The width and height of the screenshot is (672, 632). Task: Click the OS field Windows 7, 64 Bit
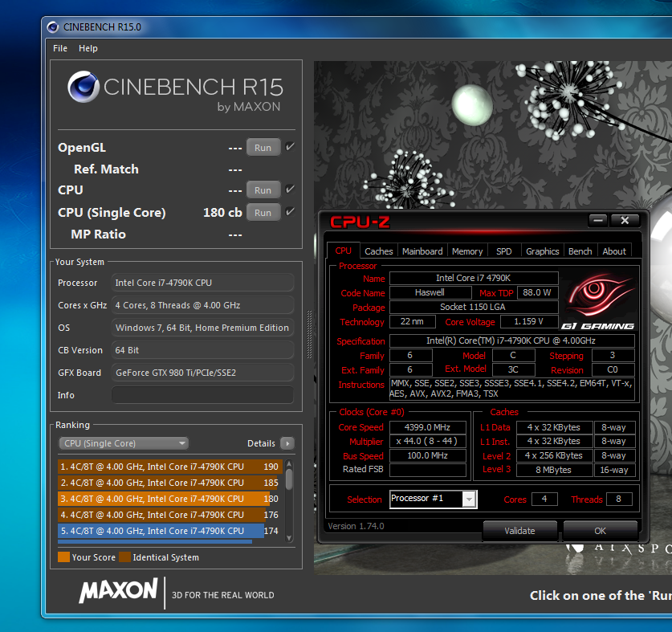point(202,328)
